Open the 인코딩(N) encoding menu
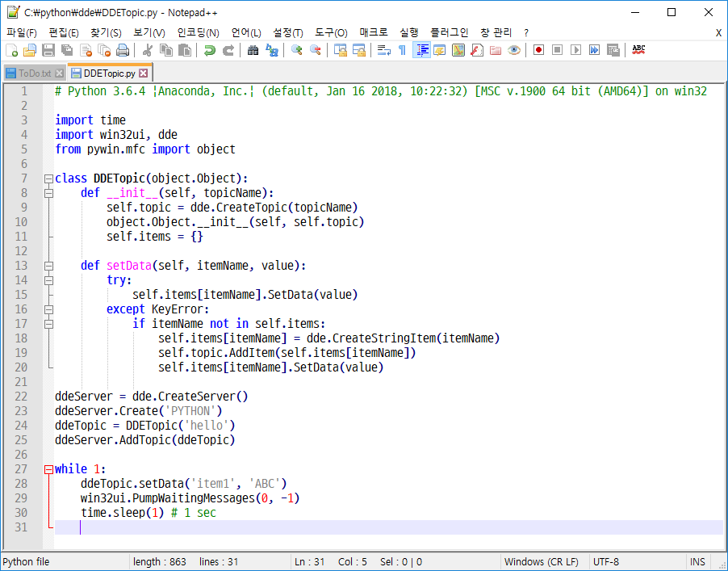Viewport: 728px width, 571px height. (198, 32)
